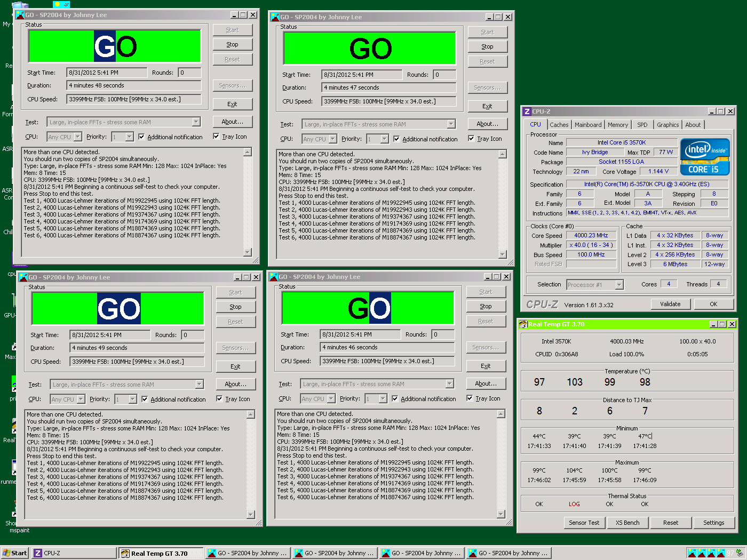Viewport: 747px width, 560px height.
Task: Click title icon of SP2004 window showing 47 seconds
Action: pos(275,17)
